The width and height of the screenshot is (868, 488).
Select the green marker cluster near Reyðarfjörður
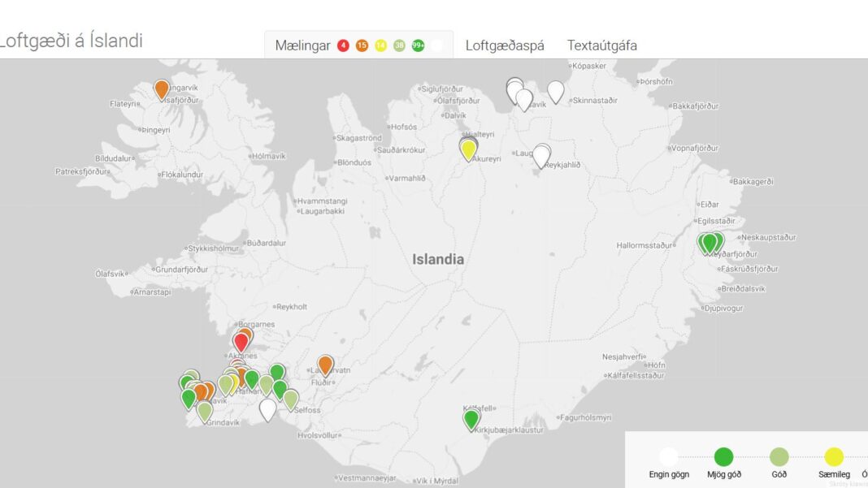(710, 243)
